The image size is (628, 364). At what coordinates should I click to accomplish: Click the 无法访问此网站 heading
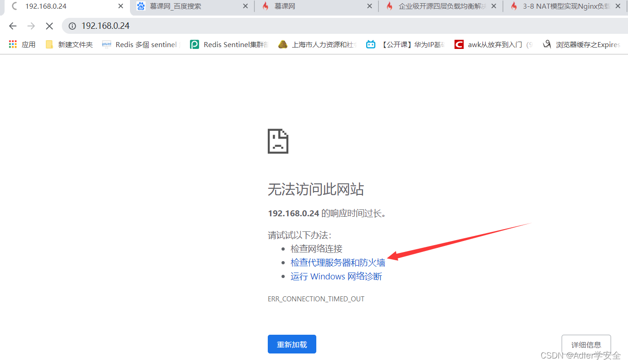click(x=316, y=189)
